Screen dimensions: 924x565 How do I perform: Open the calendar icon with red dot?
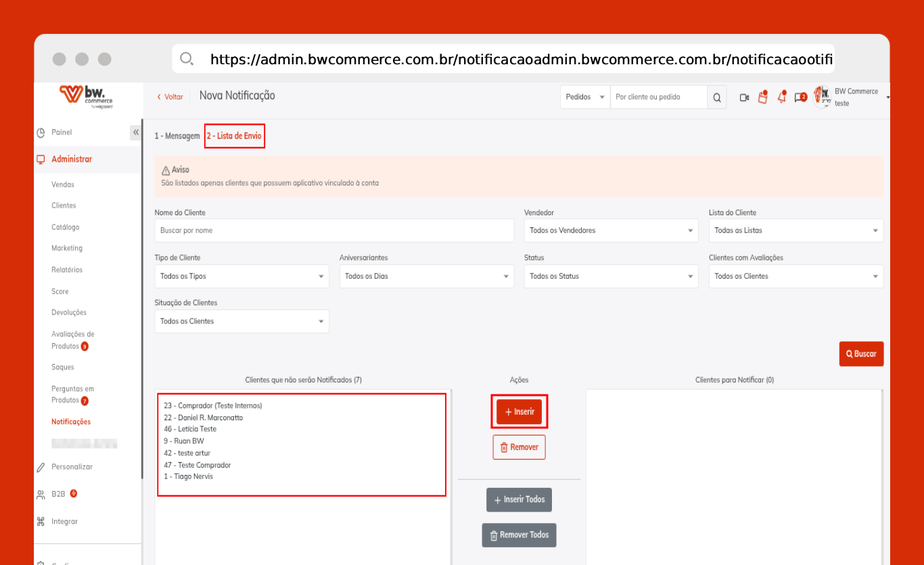click(763, 97)
